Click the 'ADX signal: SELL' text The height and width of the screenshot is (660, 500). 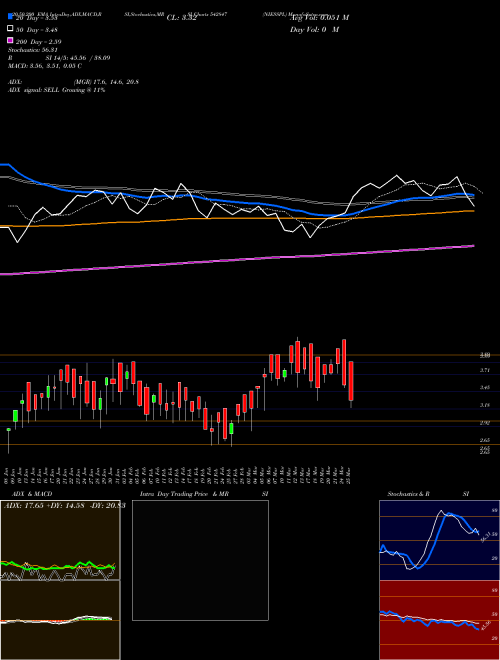tap(34, 90)
